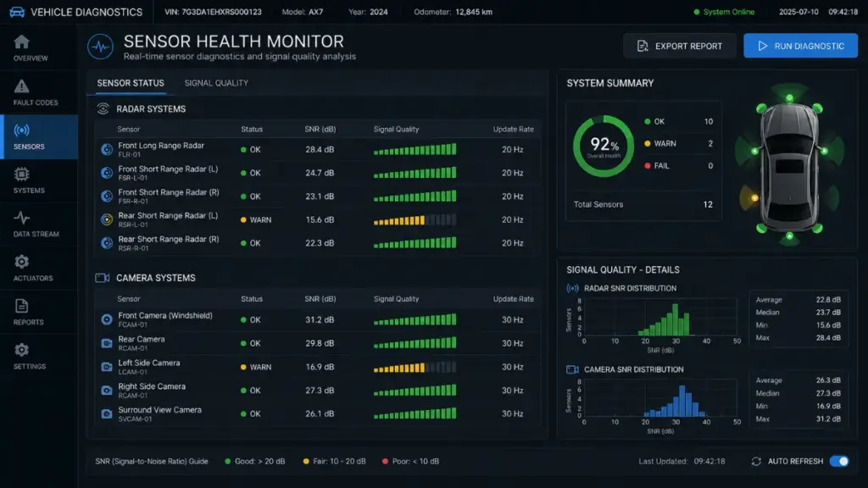This screenshot has width=868, height=488.
Task: Click the Export Report button
Action: point(680,46)
